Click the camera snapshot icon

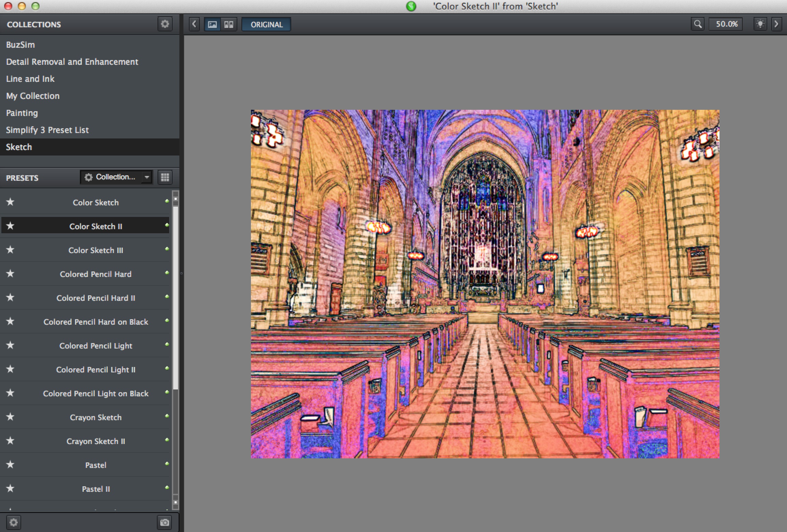[x=165, y=522]
